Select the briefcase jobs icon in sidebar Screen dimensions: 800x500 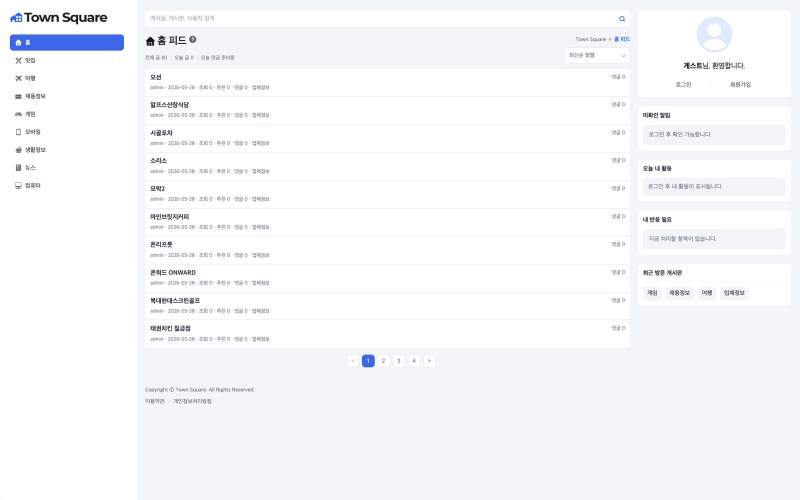tap(18, 96)
